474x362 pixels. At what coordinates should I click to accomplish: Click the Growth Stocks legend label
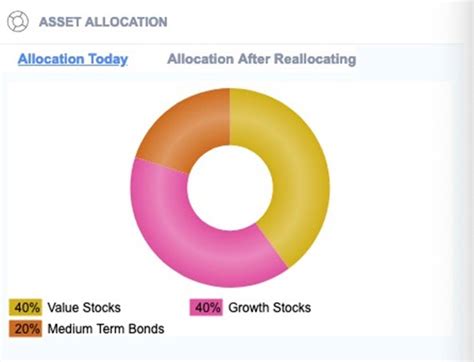(x=269, y=307)
